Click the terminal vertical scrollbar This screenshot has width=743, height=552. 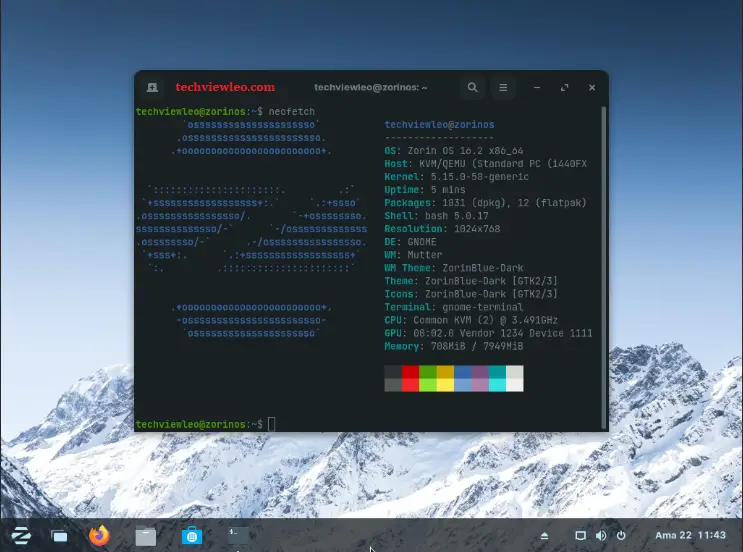pyautogui.click(x=604, y=268)
